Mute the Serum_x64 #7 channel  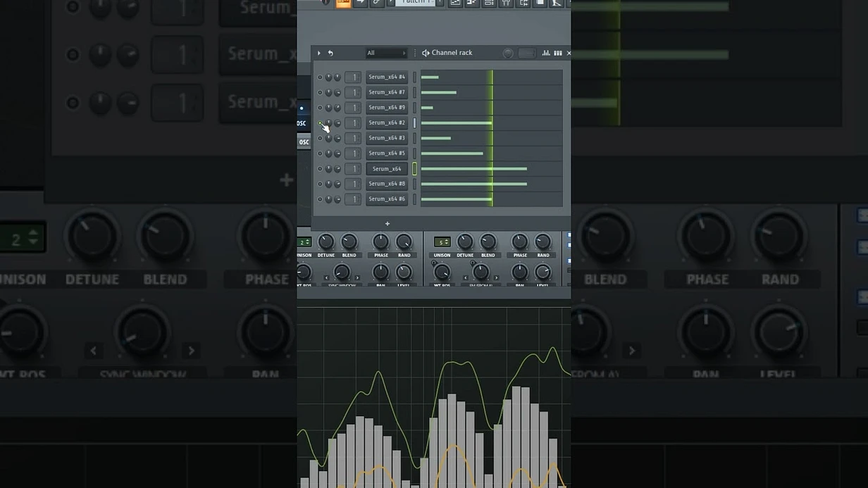[x=320, y=92]
